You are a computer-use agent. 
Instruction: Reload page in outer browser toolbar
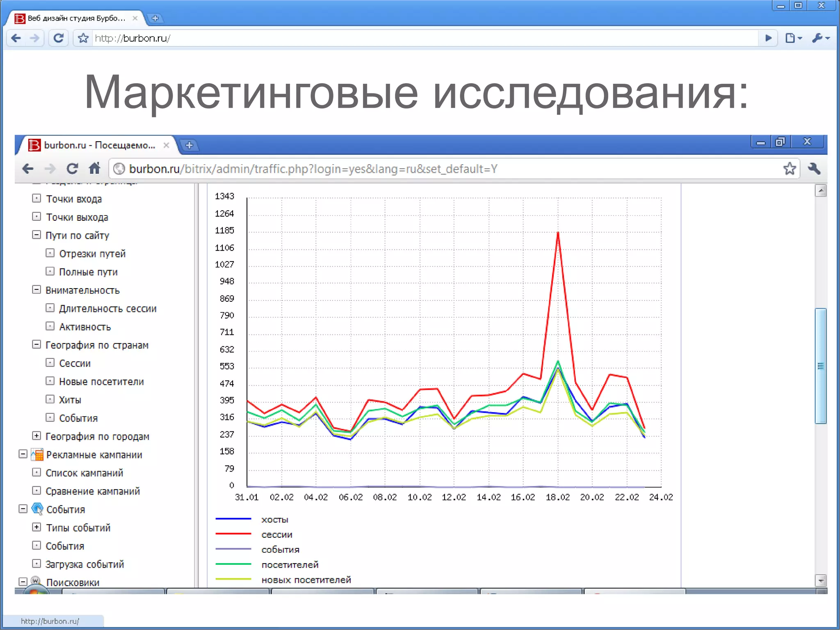[x=58, y=38]
